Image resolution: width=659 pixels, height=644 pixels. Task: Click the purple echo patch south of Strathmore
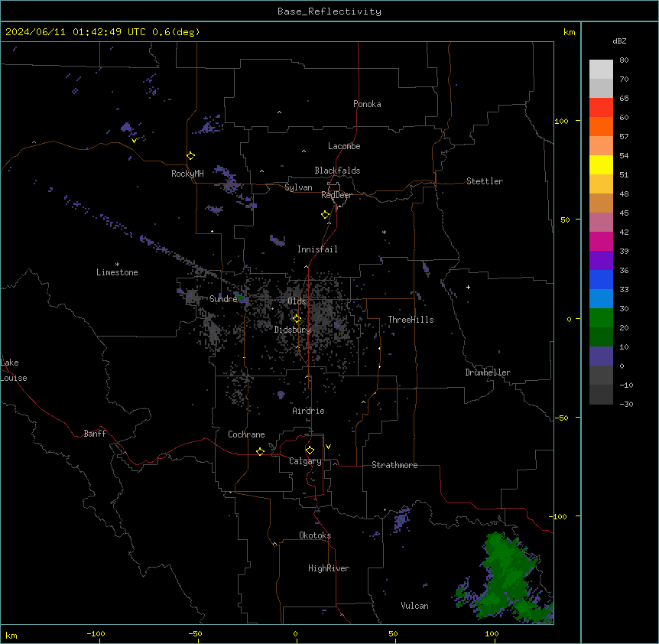click(401, 519)
